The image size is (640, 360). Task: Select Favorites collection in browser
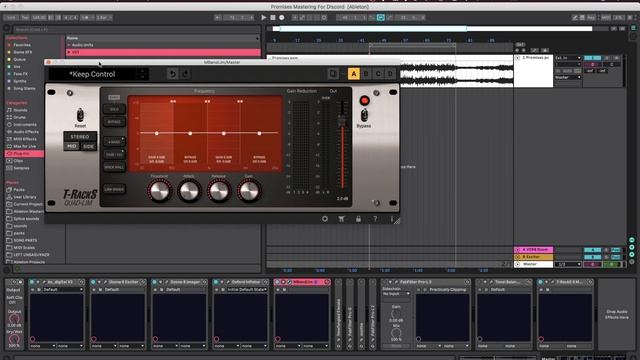pyautogui.click(x=22, y=45)
